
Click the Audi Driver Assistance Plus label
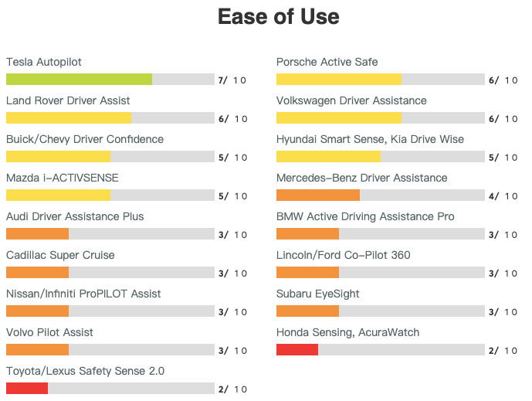tap(75, 216)
